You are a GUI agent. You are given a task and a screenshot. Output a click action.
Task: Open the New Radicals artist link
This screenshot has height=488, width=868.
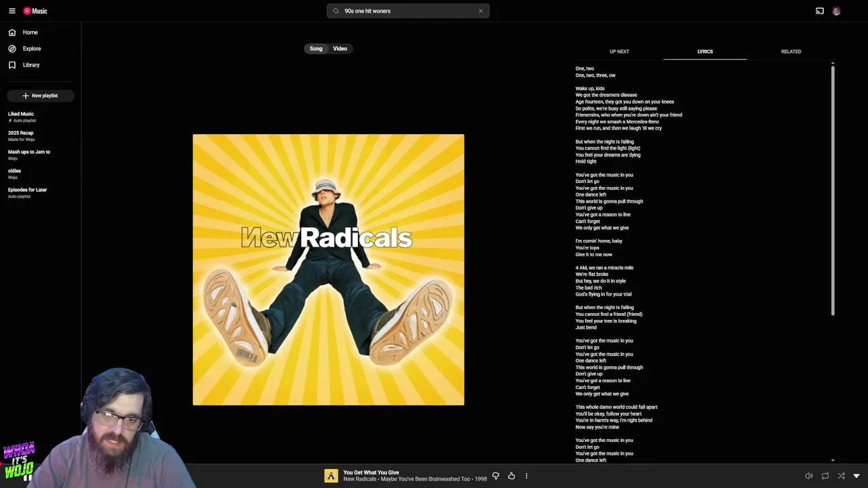[359, 479]
